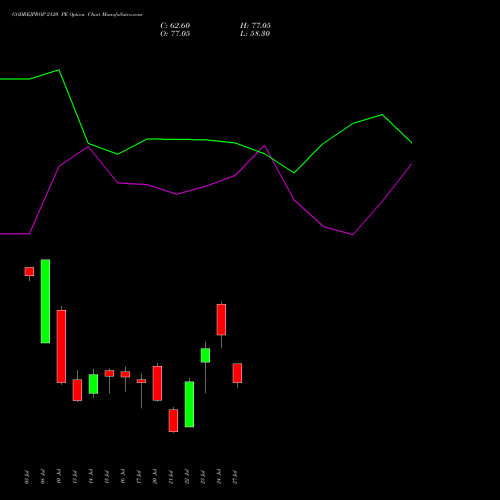Select the red candle above 20 Jul
The image size is (500, 500).
click(157, 383)
